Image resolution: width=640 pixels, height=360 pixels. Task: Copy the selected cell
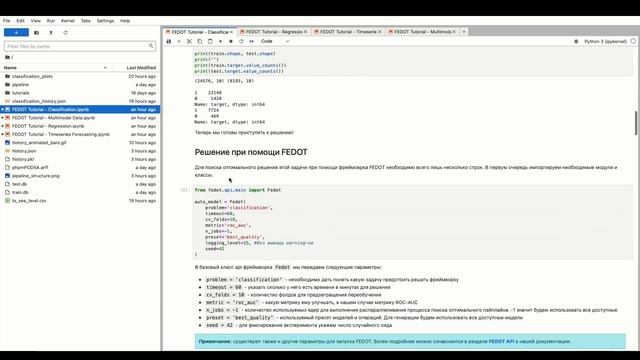[x=200, y=41]
